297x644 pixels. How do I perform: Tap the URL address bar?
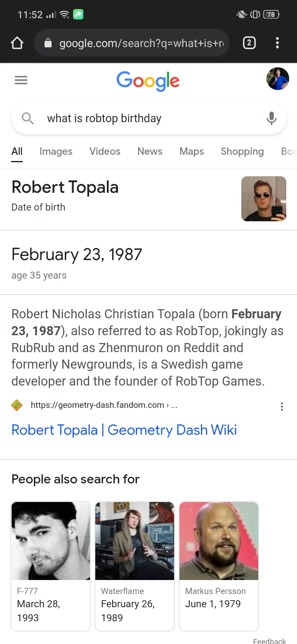pos(131,43)
